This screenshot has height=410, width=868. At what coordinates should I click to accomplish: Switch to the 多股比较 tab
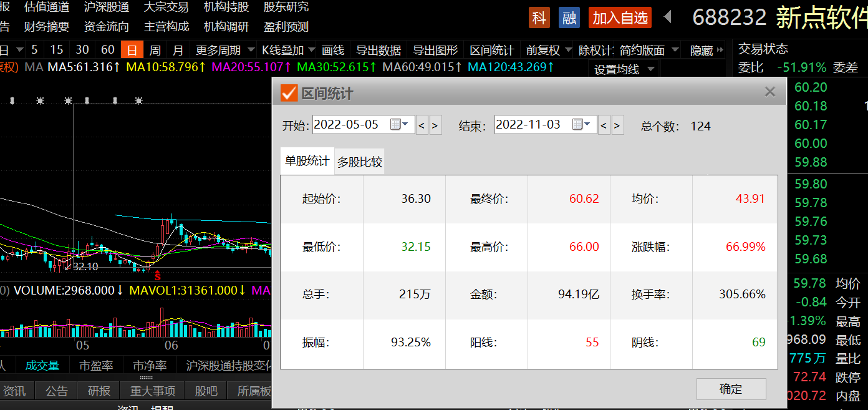(360, 162)
